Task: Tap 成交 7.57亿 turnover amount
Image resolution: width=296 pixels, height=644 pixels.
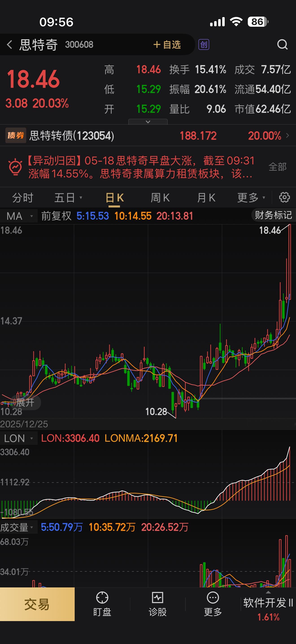Action: point(263,70)
